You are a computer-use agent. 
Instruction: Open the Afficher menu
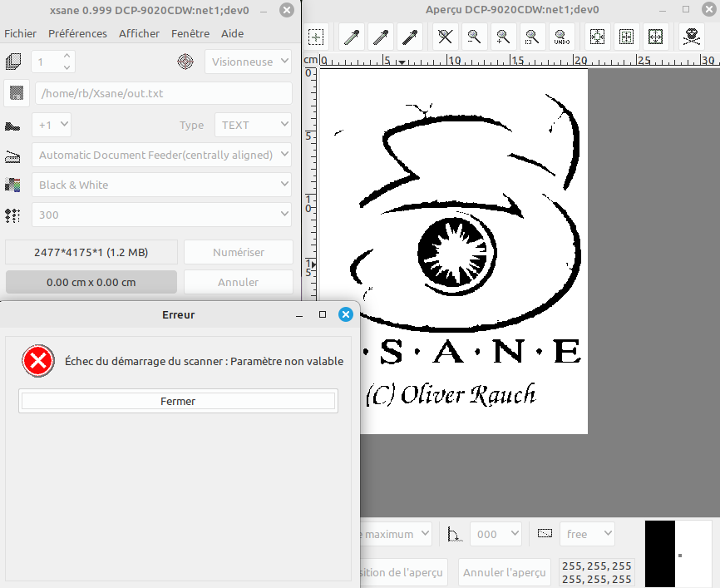tap(139, 33)
